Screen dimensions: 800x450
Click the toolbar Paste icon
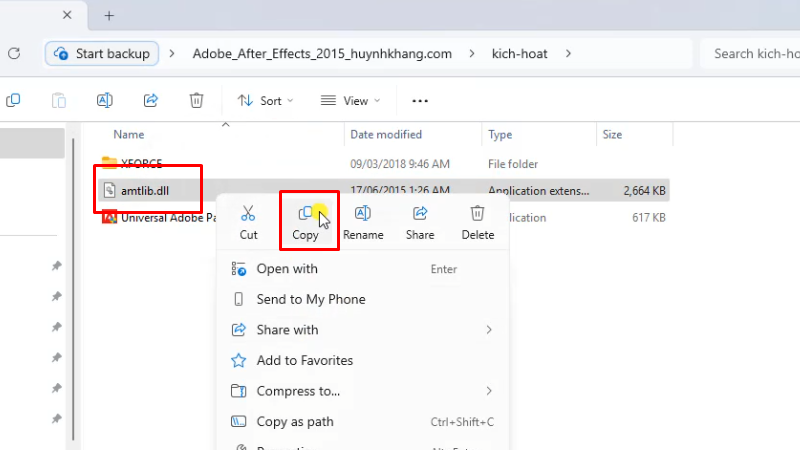click(x=59, y=101)
